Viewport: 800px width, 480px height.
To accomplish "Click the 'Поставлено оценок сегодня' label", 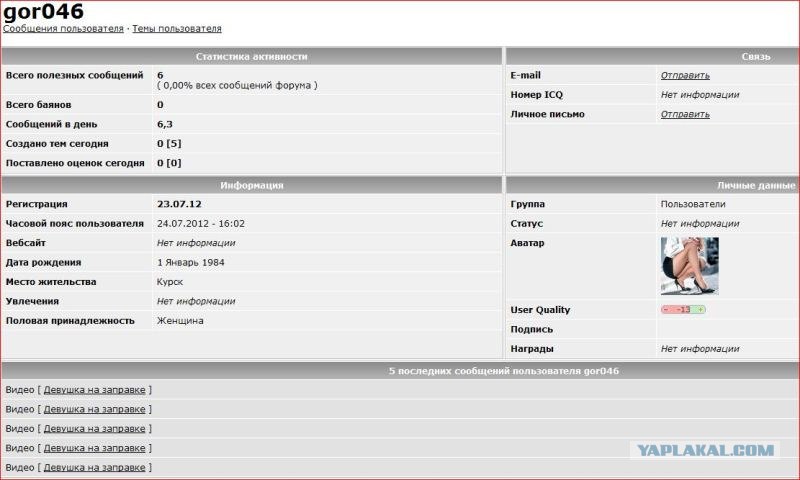I will (x=75, y=163).
